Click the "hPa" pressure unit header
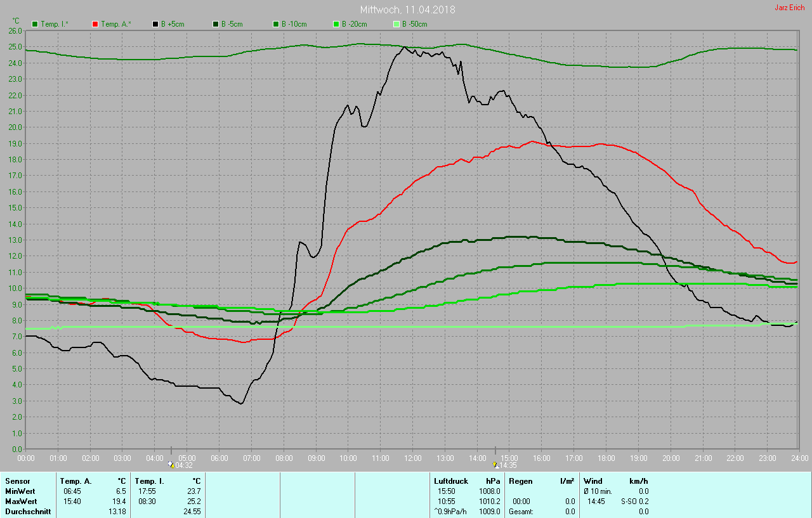Viewport: 812px width, 518px height. pyautogui.click(x=493, y=481)
